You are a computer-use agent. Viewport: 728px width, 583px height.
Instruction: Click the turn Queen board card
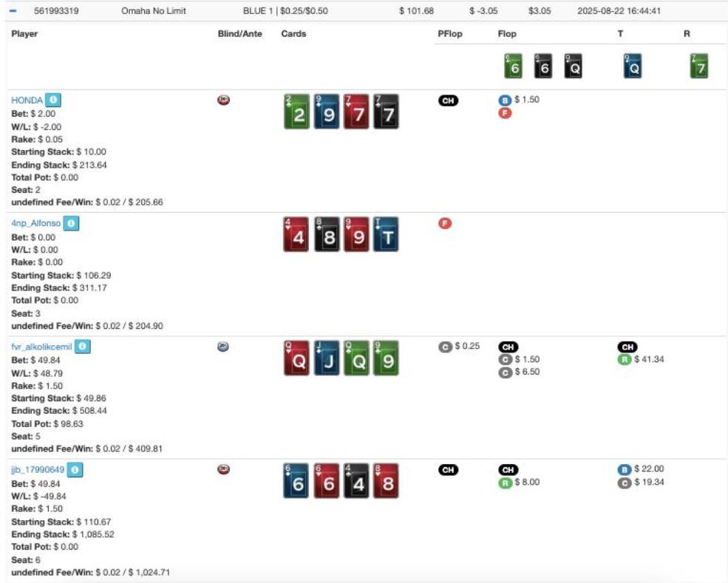[633, 67]
